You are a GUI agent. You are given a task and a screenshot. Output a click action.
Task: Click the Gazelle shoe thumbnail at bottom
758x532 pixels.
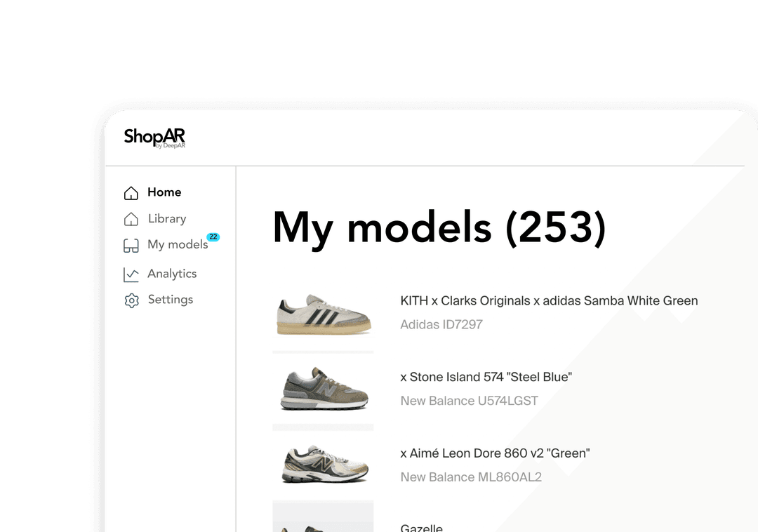pos(323,518)
